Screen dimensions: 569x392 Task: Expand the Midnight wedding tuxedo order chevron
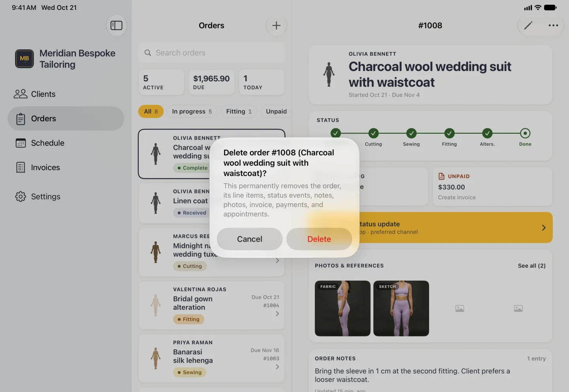[x=277, y=261]
